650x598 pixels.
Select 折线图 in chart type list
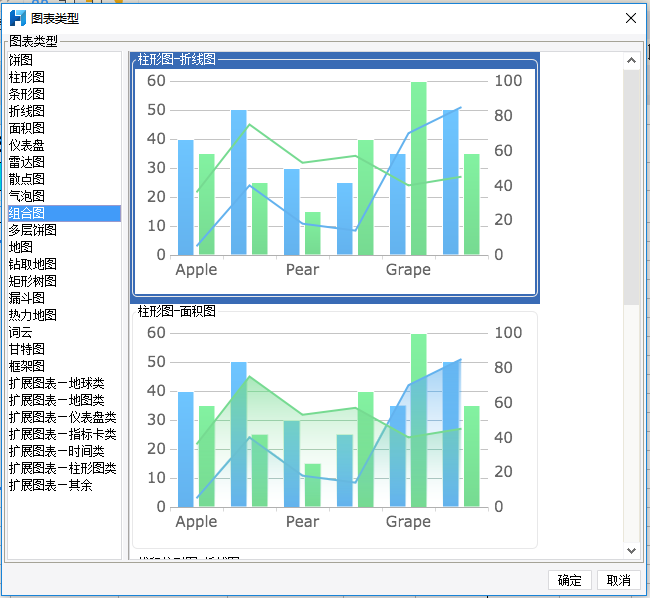point(64,111)
